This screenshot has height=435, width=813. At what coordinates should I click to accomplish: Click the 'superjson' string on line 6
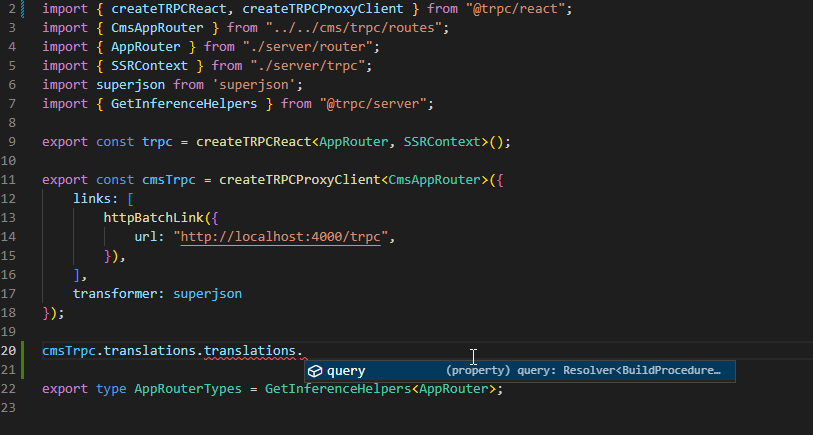(254, 85)
